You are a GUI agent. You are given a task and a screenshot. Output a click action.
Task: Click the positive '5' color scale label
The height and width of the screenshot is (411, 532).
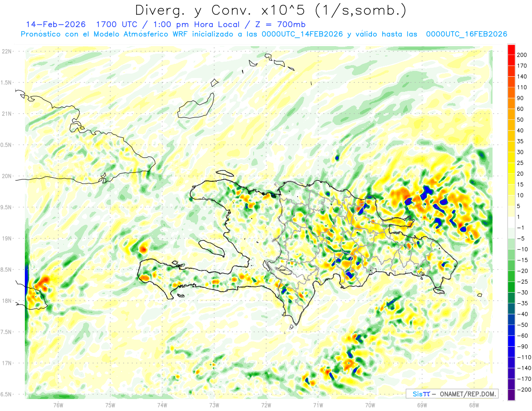click(x=519, y=206)
